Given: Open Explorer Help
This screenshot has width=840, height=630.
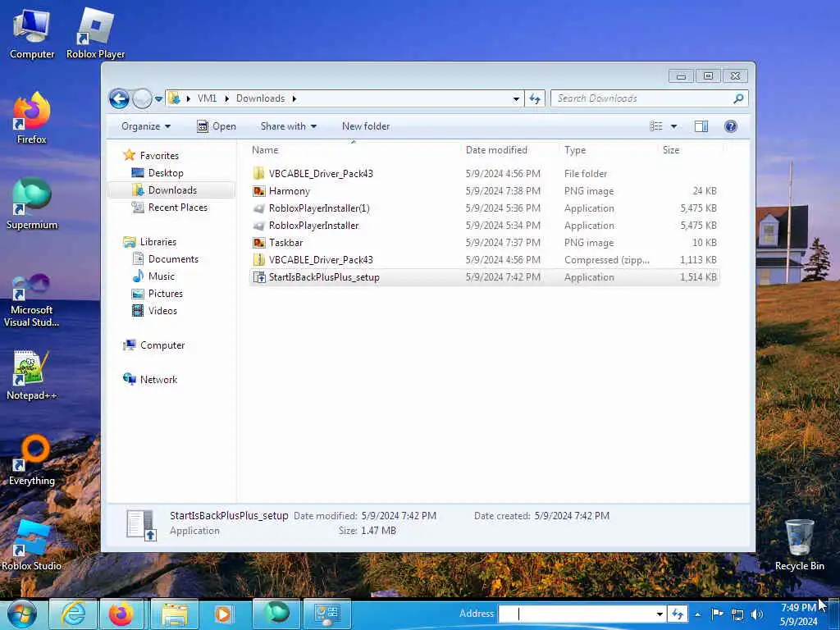Looking at the screenshot, I should (730, 126).
